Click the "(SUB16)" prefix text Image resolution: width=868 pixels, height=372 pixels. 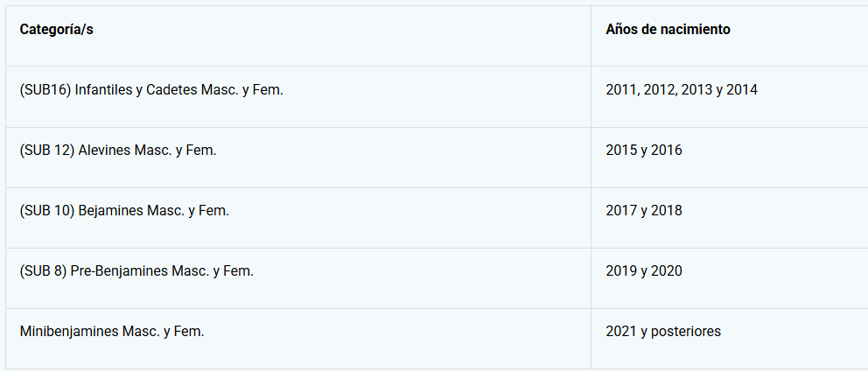coord(45,90)
